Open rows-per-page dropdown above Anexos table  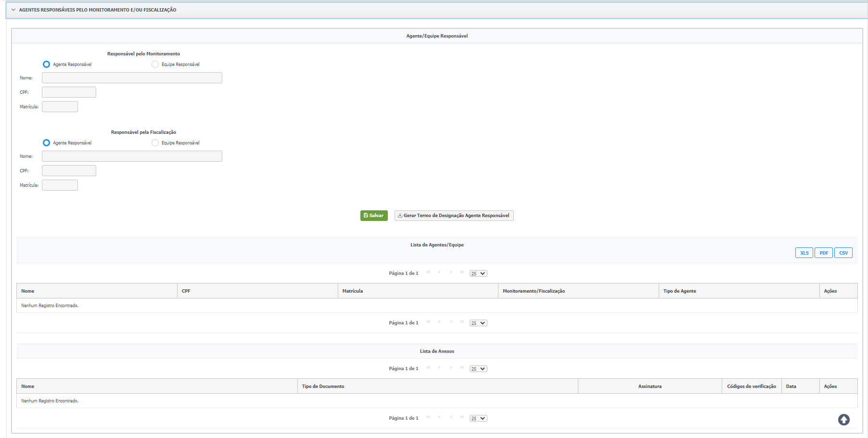tap(478, 369)
